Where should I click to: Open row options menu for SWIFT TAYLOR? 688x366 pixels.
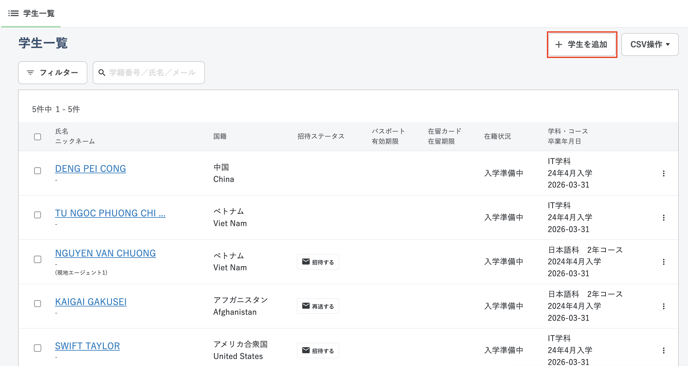coord(663,351)
